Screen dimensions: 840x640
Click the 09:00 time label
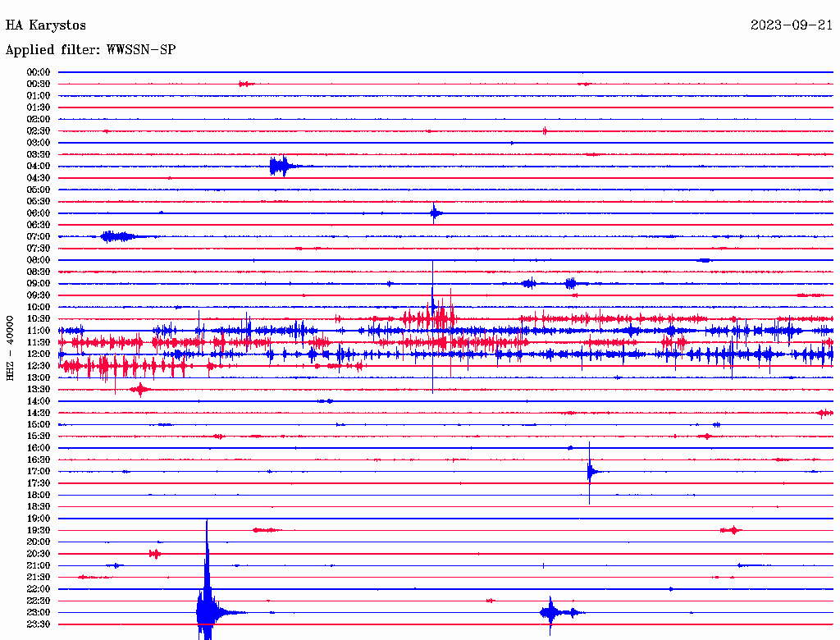(x=39, y=284)
